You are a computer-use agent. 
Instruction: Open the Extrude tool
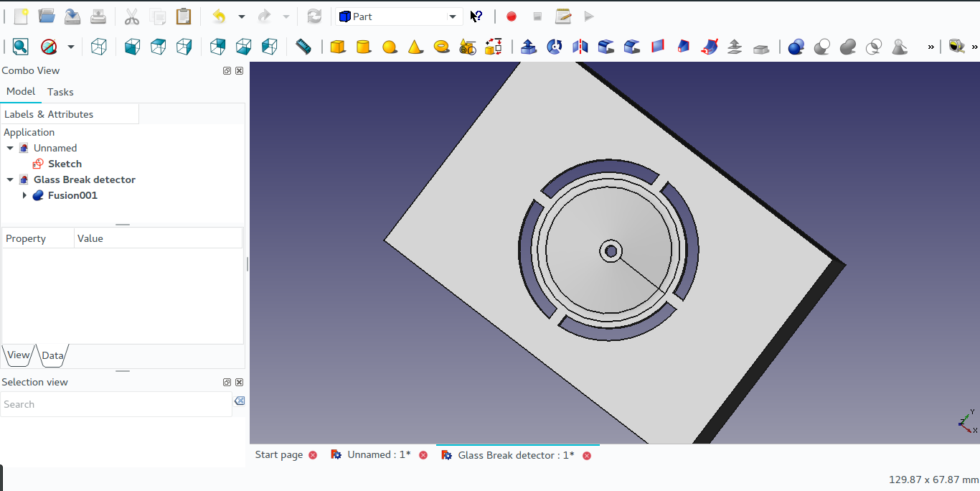tap(528, 46)
